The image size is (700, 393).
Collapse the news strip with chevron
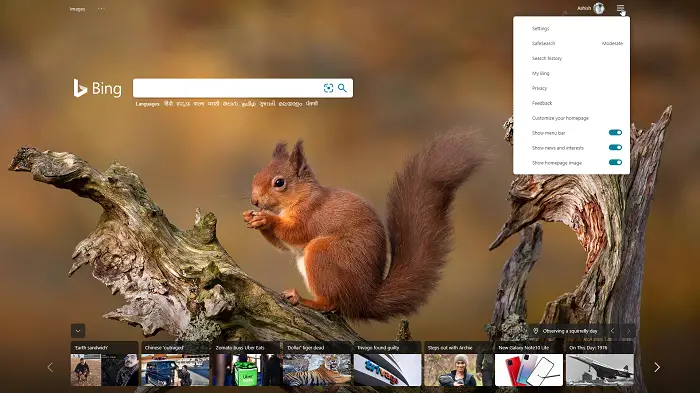click(78, 331)
